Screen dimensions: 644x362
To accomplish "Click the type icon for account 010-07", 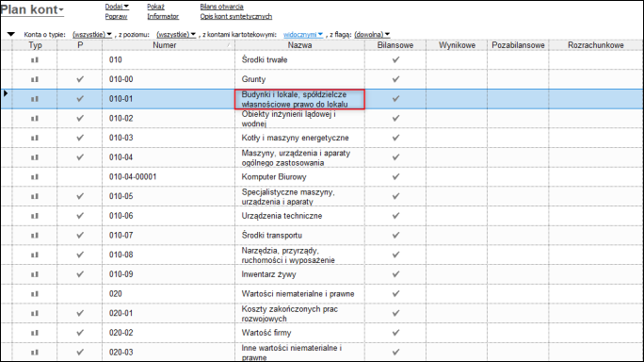I will (35, 236).
